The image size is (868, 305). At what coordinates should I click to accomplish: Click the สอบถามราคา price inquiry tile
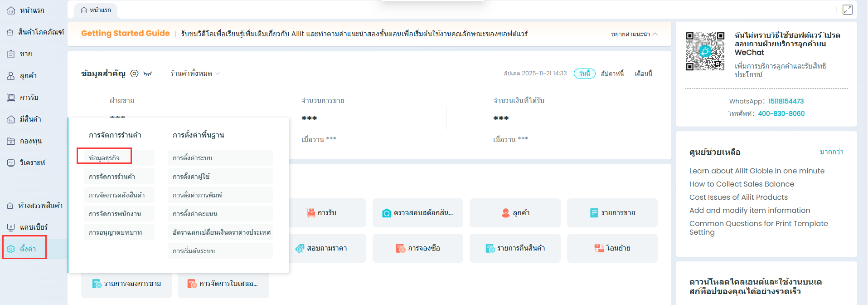click(x=321, y=248)
